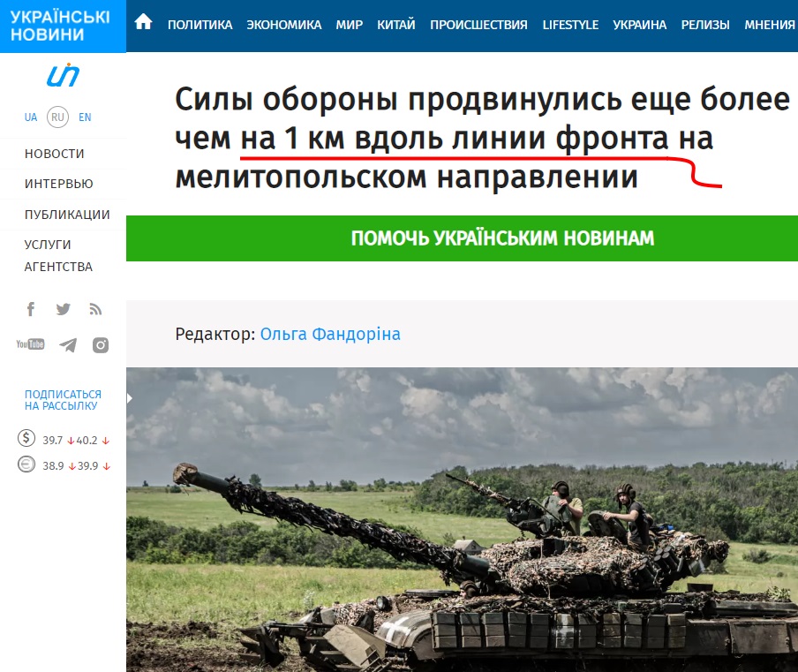Go to Публикации in the sidebar
798x672 pixels.
[67, 215]
